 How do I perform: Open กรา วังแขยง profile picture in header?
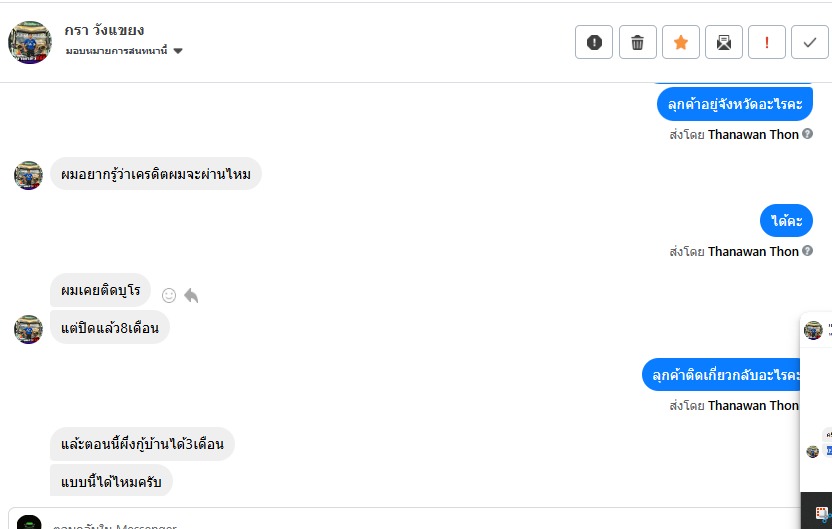(x=30, y=41)
